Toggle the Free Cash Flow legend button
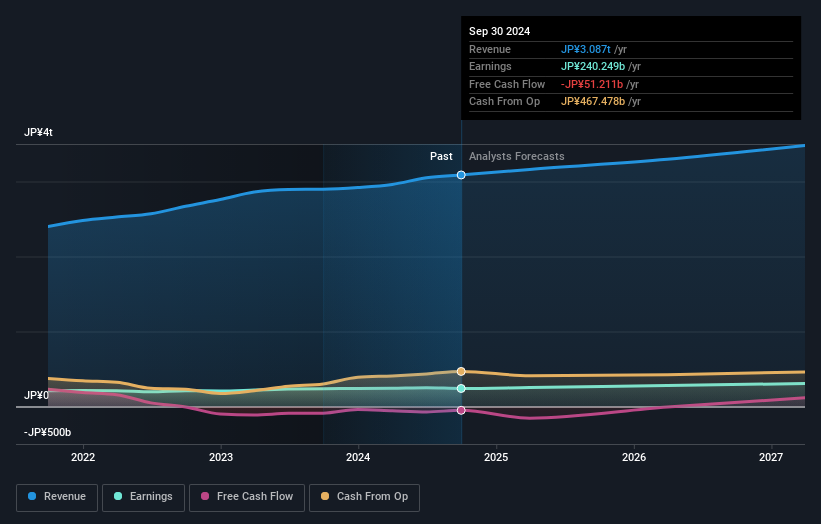The height and width of the screenshot is (524, 821). 247,497
